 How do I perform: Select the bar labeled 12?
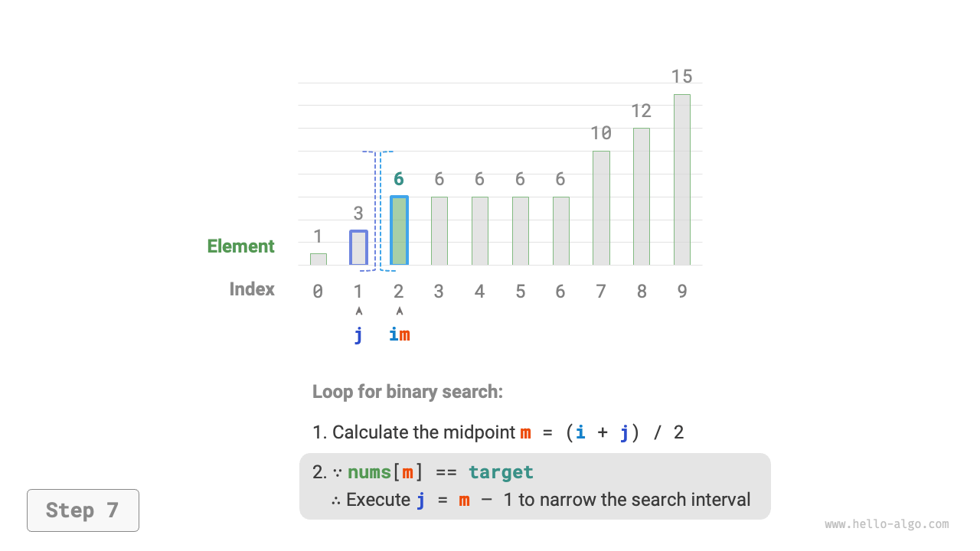pyautogui.click(x=642, y=197)
